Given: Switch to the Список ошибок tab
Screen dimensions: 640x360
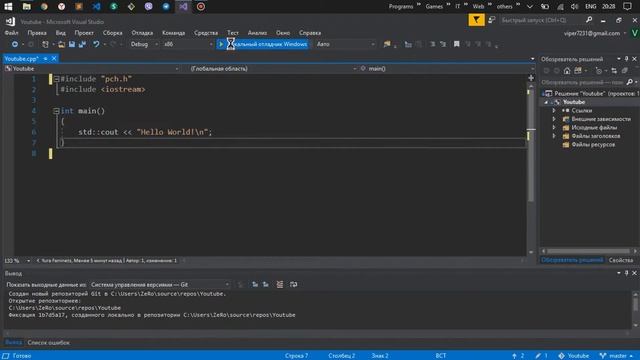Looking at the screenshot, I should (49, 342).
